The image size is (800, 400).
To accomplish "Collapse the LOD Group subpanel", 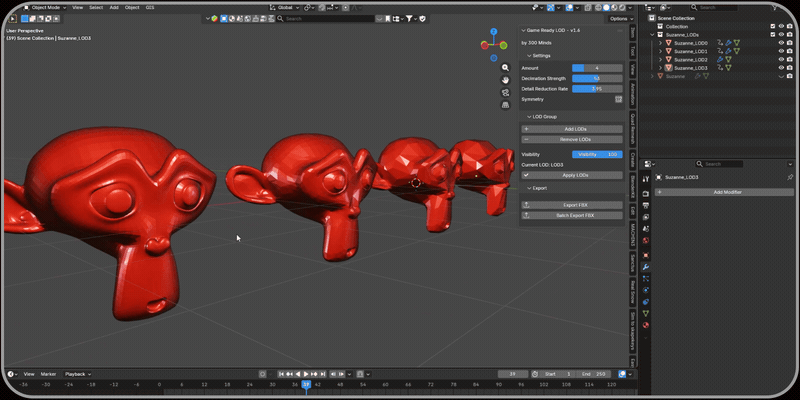I will click(529, 117).
